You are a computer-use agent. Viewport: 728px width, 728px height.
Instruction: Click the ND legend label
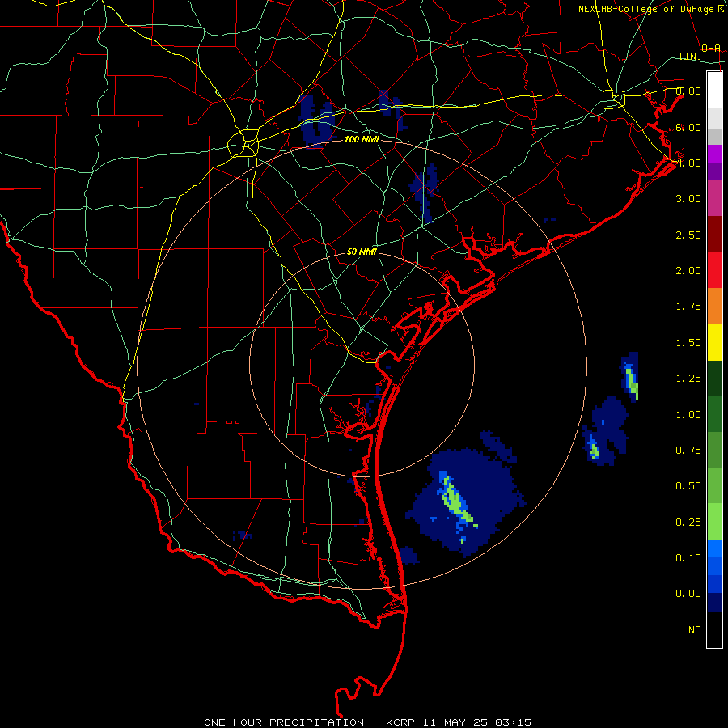[x=695, y=630]
